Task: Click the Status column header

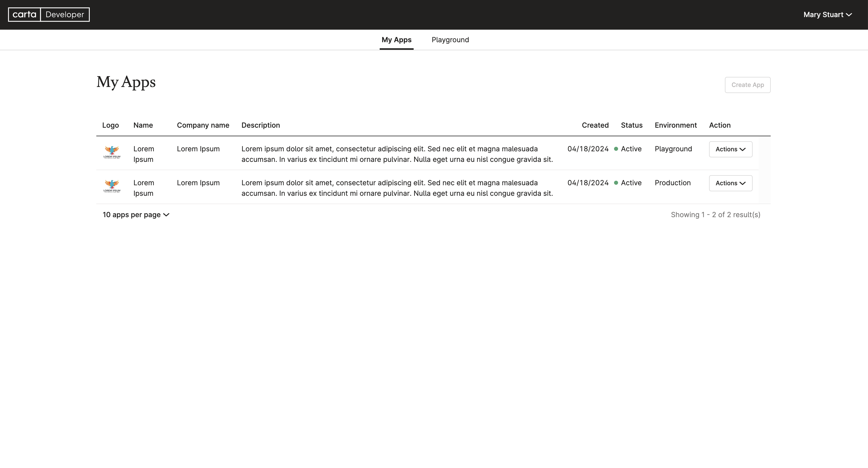Action: [x=631, y=125]
